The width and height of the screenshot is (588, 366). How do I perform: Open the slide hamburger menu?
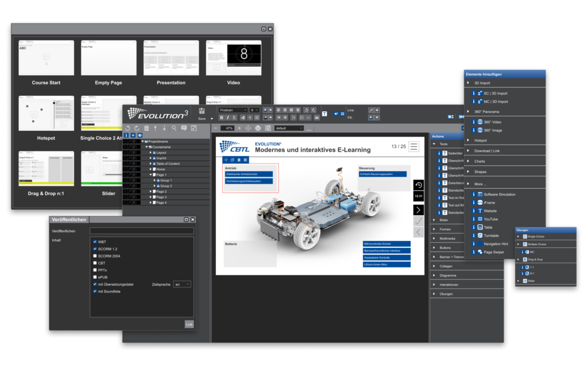pyautogui.click(x=414, y=146)
